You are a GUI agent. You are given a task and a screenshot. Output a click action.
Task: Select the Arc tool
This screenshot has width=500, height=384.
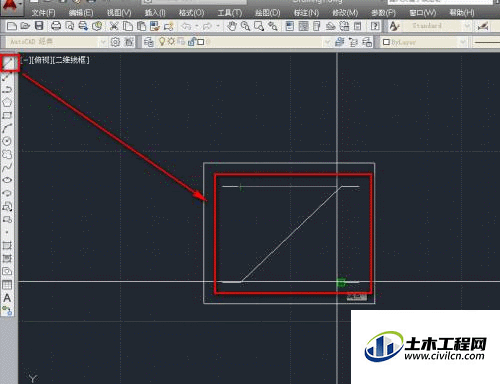(x=7, y=128)
